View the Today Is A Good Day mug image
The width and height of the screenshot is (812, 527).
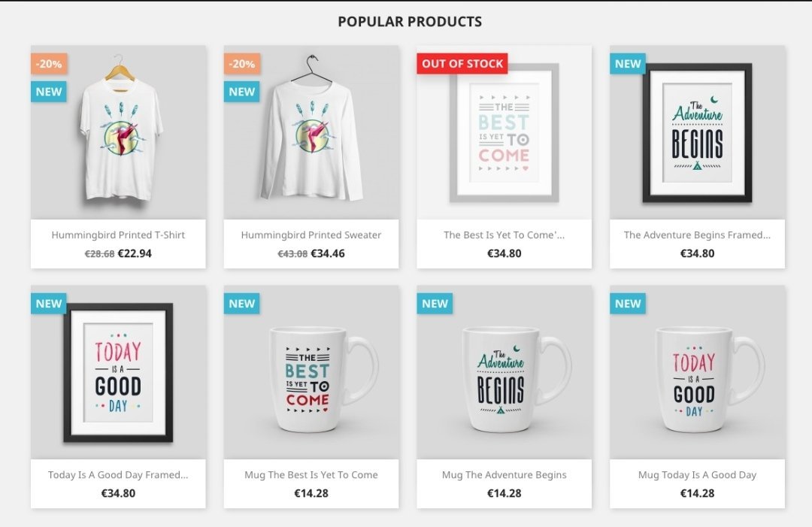coord(697,372)
